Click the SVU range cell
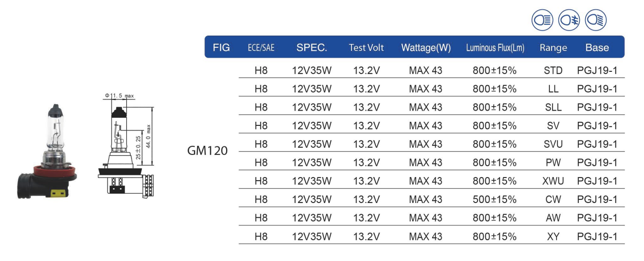The image size is (644, 261). 553,144
